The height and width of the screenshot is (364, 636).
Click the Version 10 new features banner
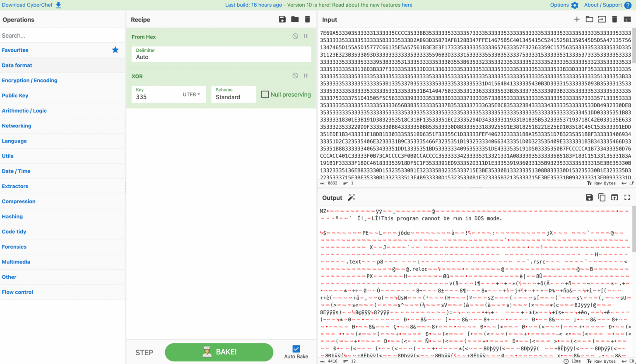319,5
